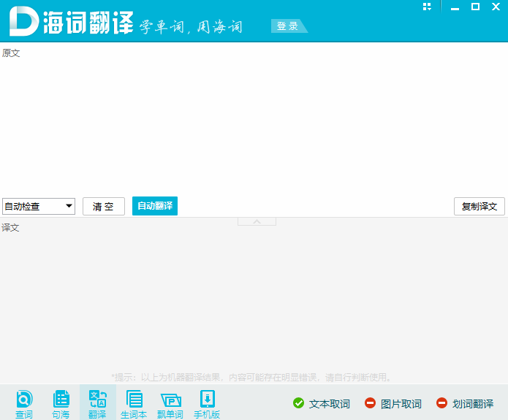
Task: Toggle 划词翻译 selection translation
Action: click(x=465, y=403)
